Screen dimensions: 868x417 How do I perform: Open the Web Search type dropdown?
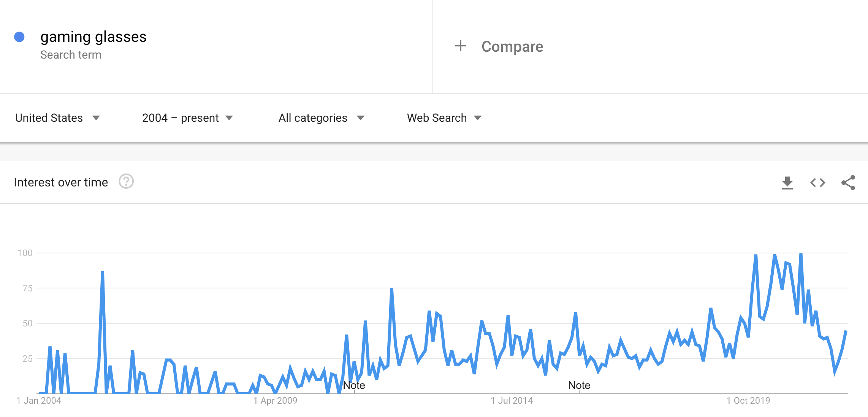coord(444,118)
